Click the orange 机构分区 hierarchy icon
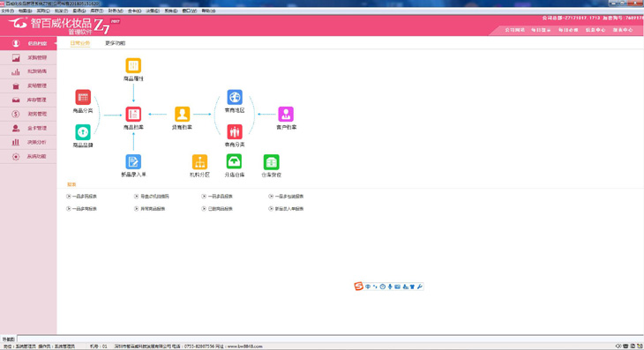 (x=199, y=162)
